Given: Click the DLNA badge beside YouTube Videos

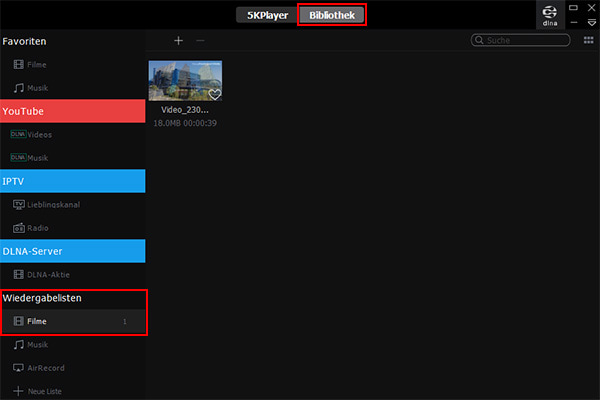Looking at the screenshot, I should [x=18, y=134].
